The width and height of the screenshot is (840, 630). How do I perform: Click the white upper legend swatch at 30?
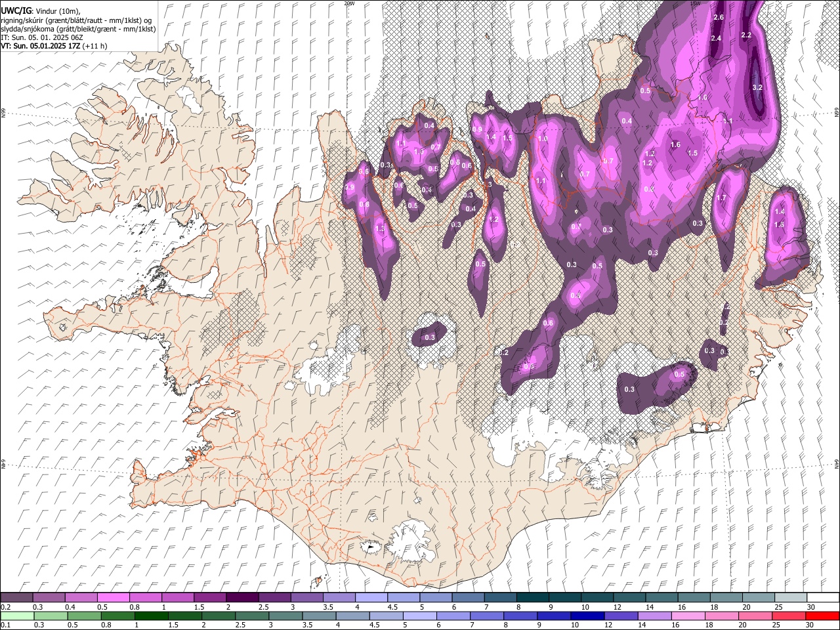823,598
